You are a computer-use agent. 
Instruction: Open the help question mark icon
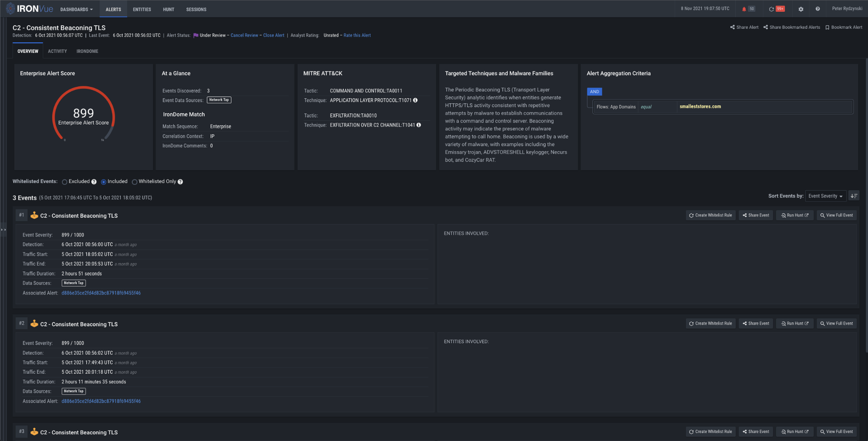(818, 9)
